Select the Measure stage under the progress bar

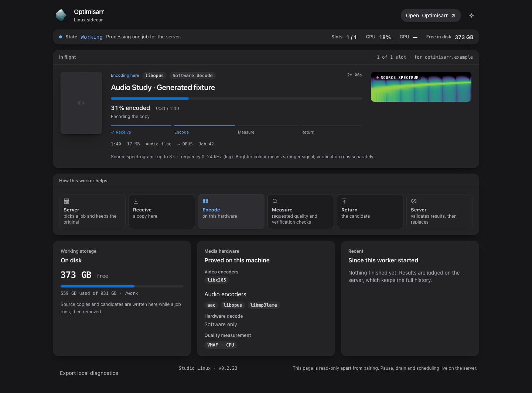coord(246,132)
